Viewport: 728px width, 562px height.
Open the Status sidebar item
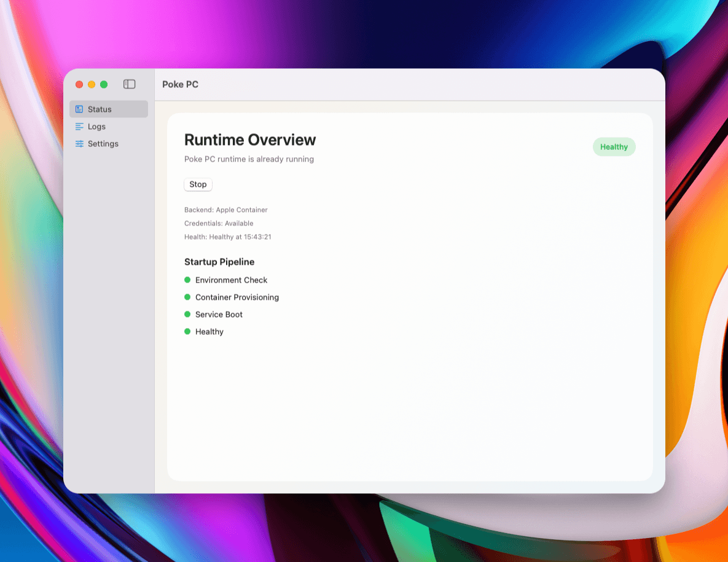pyautogui.click(x=109, y=109)
